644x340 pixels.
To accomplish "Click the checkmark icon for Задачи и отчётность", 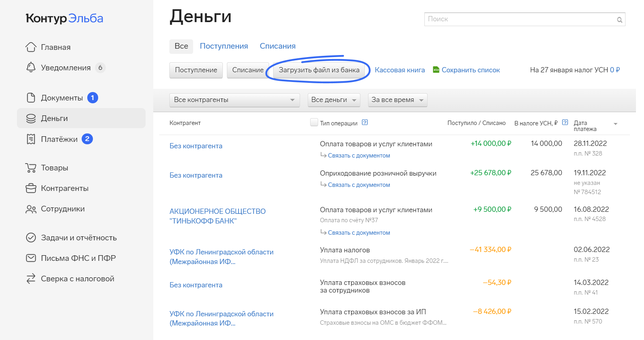I will tap(31, 238).
